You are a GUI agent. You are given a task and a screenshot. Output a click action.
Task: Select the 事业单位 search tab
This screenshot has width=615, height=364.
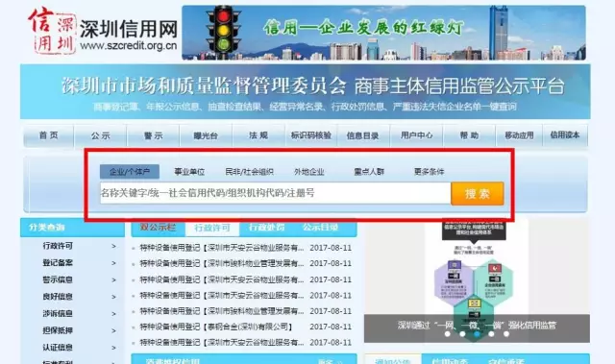point(189,172)
